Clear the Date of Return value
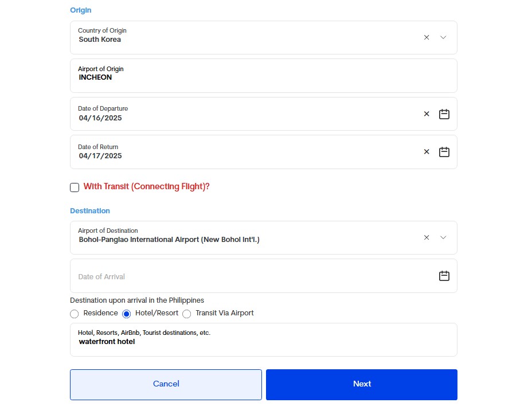This screenshot has width=532, height=418. [x=427, y=151]
